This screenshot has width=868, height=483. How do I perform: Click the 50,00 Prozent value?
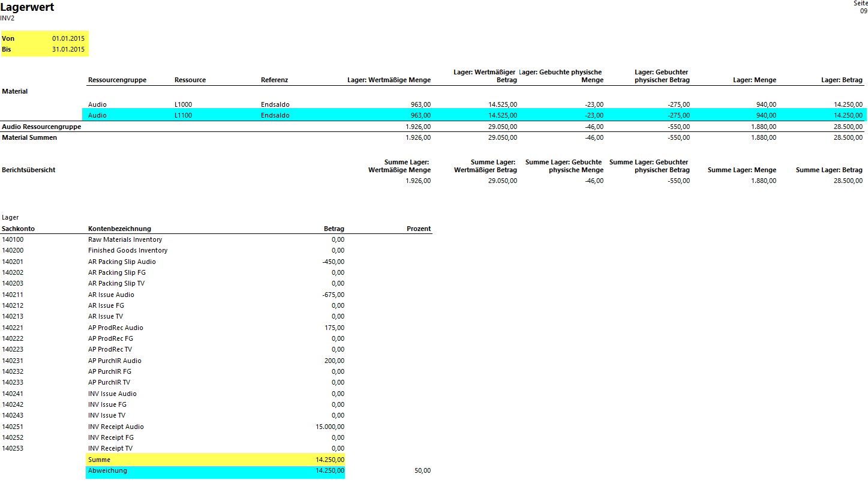point(422,470)
